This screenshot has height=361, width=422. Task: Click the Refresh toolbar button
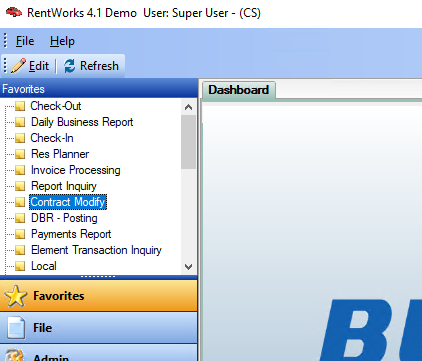(91, 66)
